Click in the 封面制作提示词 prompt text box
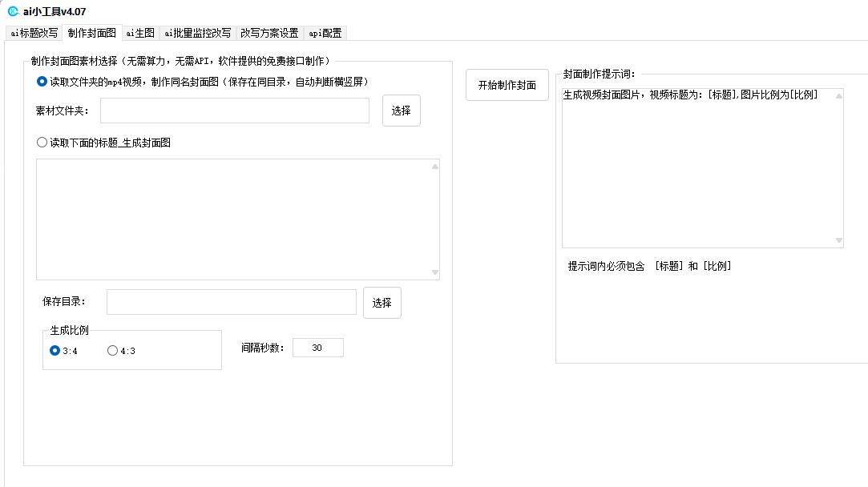868x487 pixels. click(x=697, y=168)
